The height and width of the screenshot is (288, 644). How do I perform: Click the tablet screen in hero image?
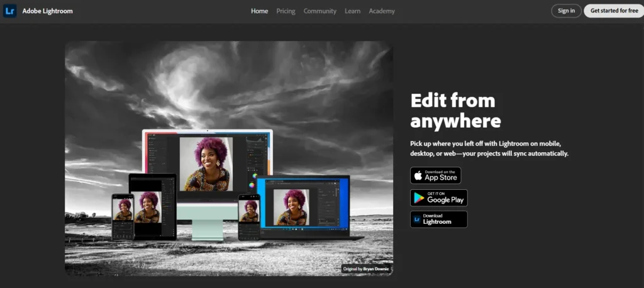point(152,207)
